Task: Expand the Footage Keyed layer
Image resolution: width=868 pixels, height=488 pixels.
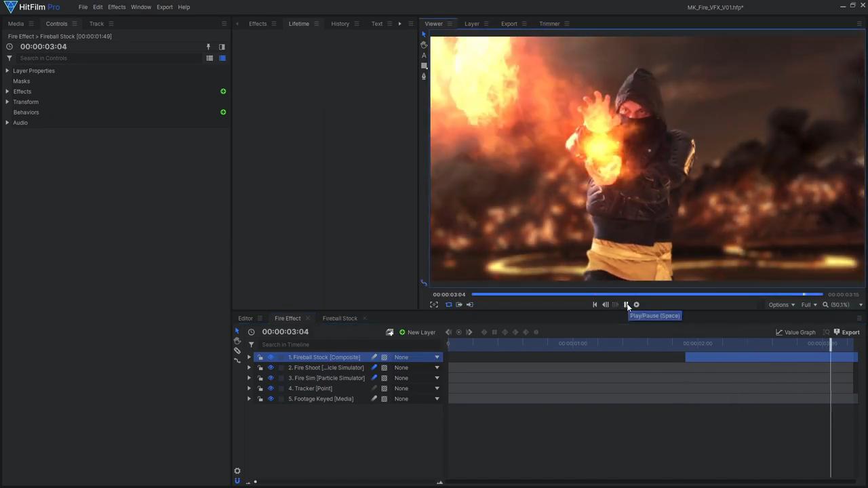Action: [x=249, y=399]
